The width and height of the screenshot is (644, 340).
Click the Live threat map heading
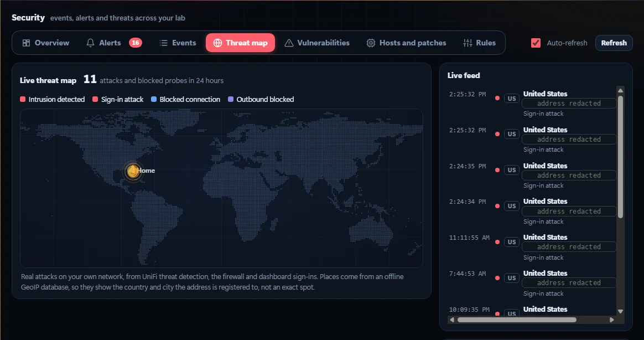[x=48, y=81]
